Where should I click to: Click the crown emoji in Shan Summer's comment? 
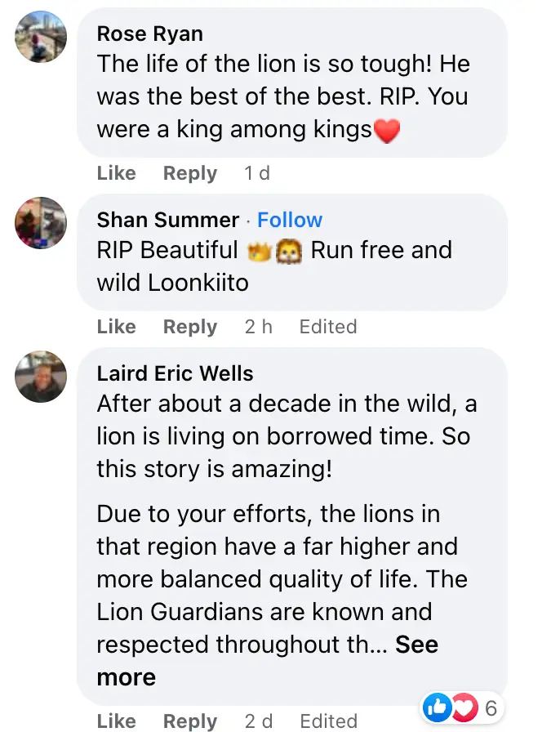tap(258, 249)
